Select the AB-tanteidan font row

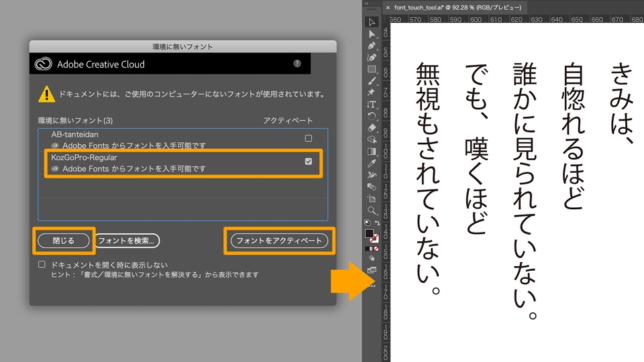pos(182,140)
